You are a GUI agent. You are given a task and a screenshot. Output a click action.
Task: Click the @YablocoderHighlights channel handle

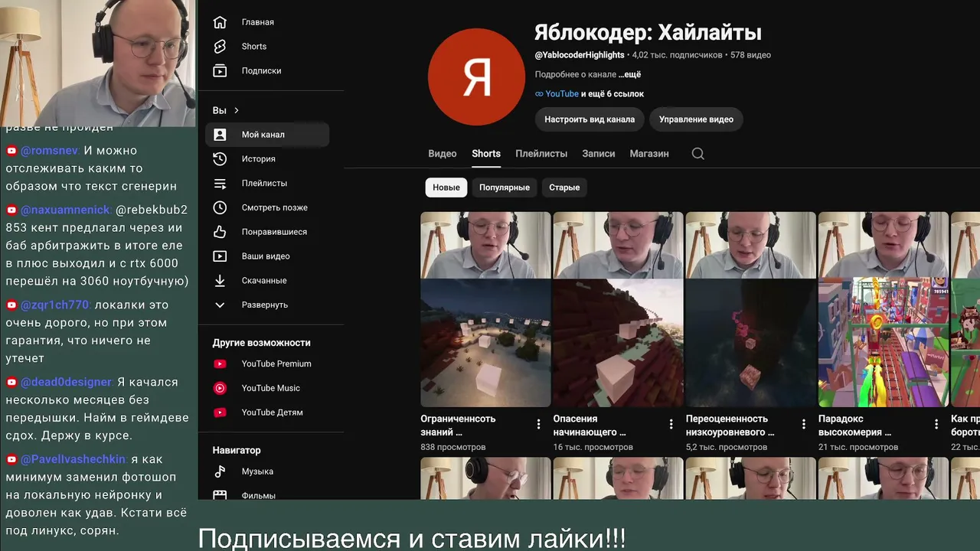pos(580,55)
